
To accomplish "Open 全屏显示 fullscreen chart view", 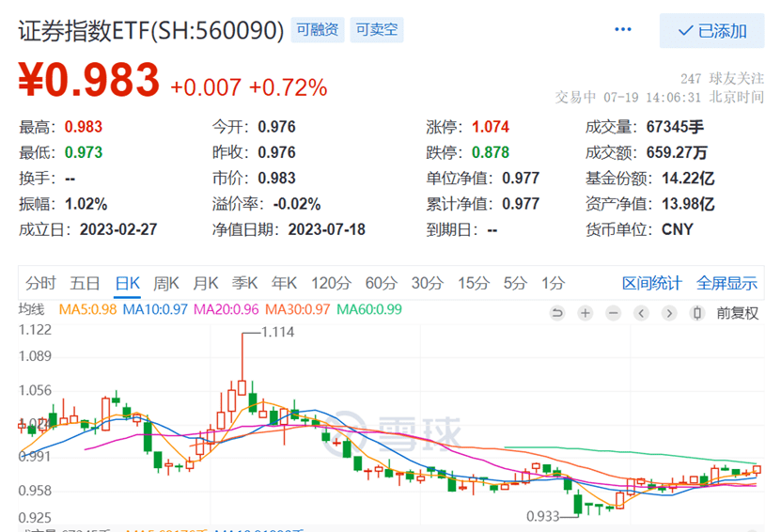I will pos(726,283).
